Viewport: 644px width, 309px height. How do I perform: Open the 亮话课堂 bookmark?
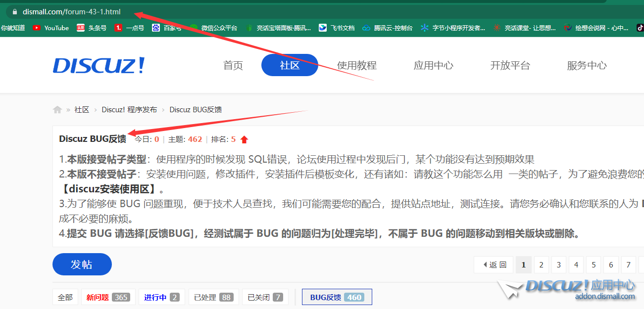524,28
